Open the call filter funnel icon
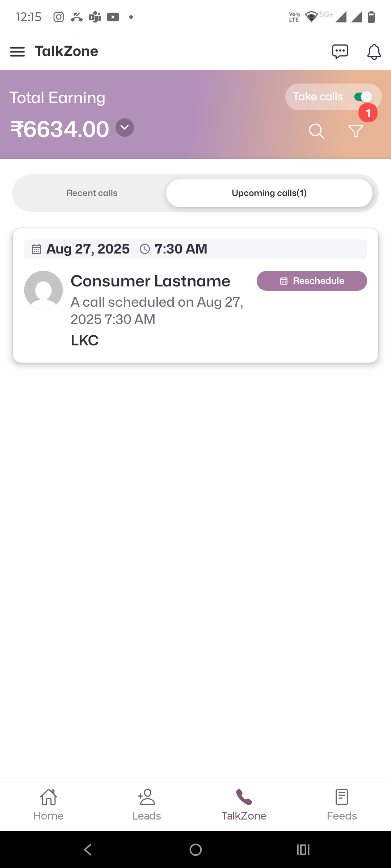Image resolution: width=391 pixels, height=868 pixels. point(355,131)
